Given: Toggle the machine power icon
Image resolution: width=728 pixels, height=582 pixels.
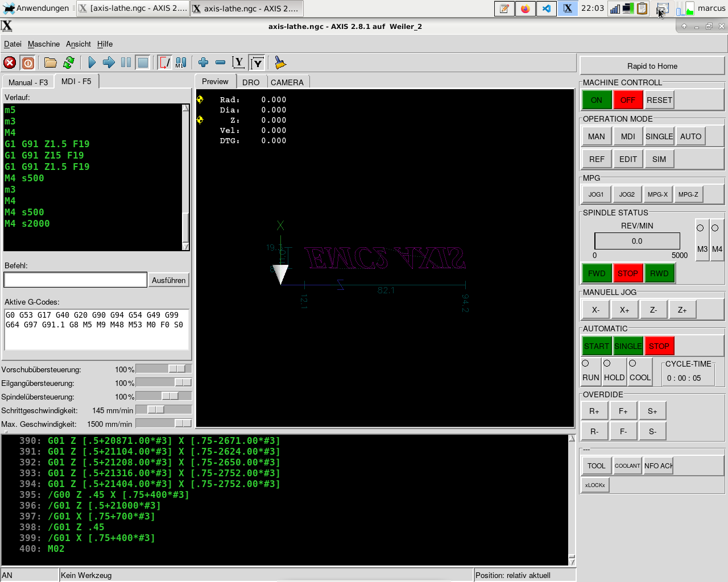Looking at the screenshot, I should click(x=28, y=63).
